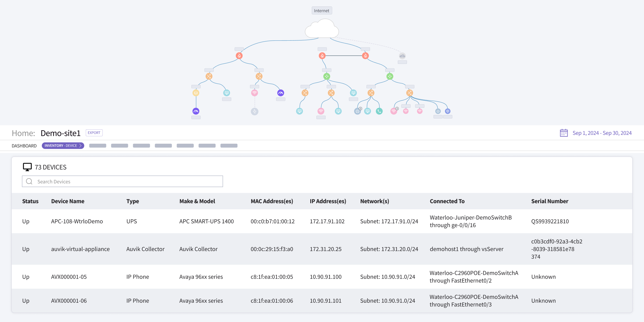This screenshot has width=644, height=322.
Task: Select the purple gauge node beside the dashed-link wifi node
Action: [x=280, y=93]
